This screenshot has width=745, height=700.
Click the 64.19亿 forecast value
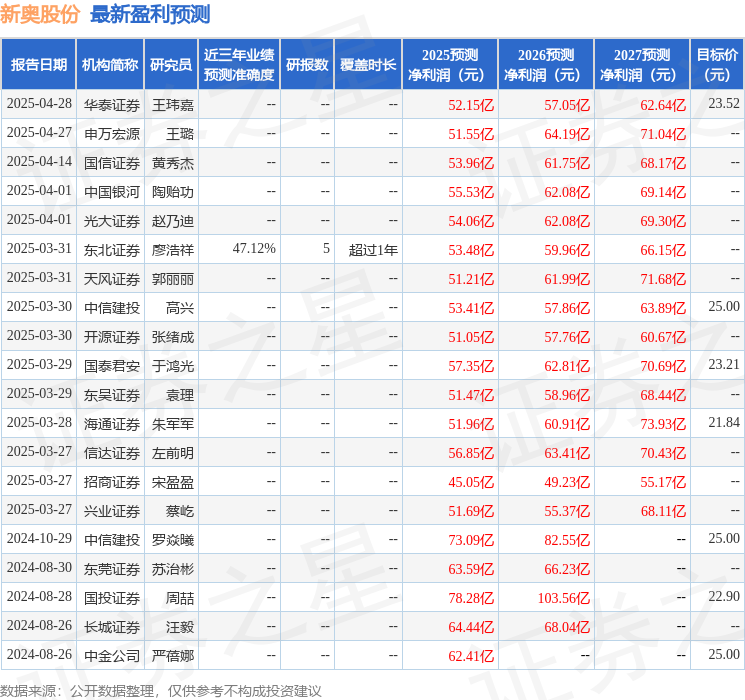point(567,134)
